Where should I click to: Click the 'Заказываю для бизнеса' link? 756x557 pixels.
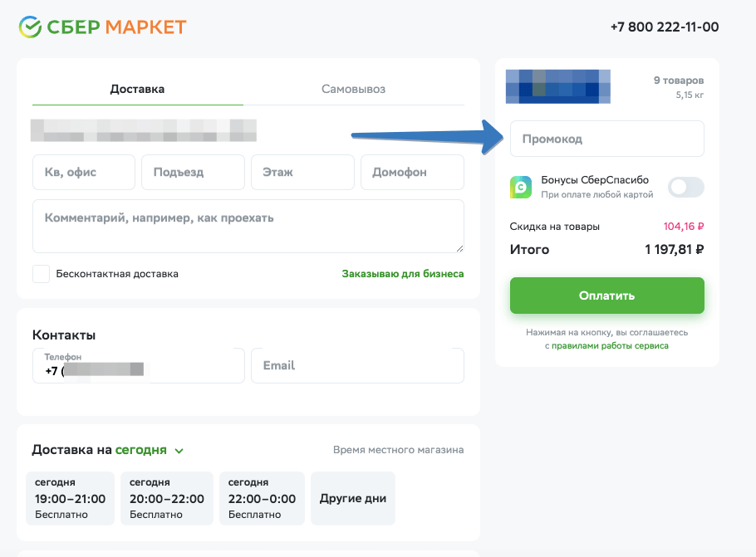403,274
